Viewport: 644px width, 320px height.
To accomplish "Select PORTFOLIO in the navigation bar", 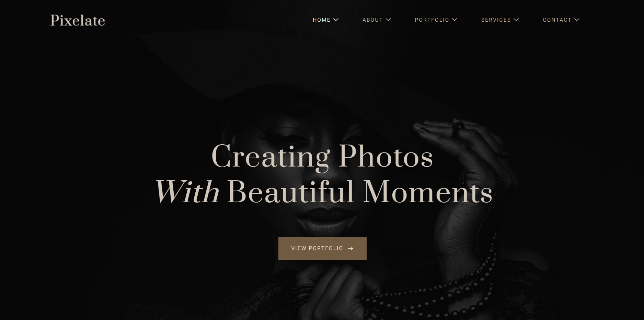I will pyautogui.click(x=432, y=20).
